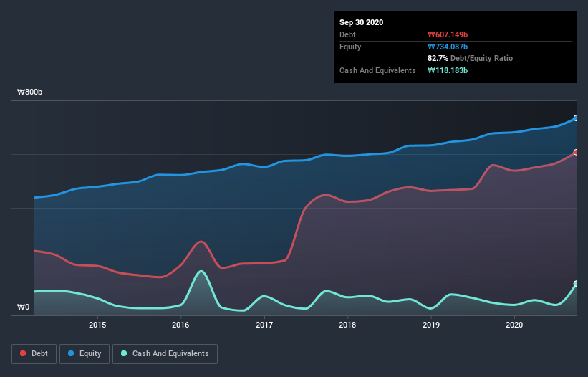Toggle the Cash And Equivalents legend button

point(165,354)
